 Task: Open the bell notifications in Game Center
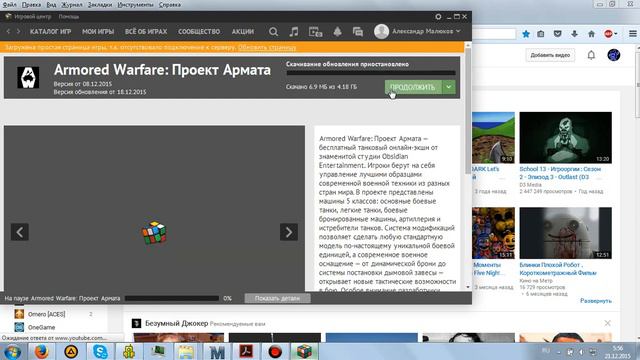click(x=338, y=31)
